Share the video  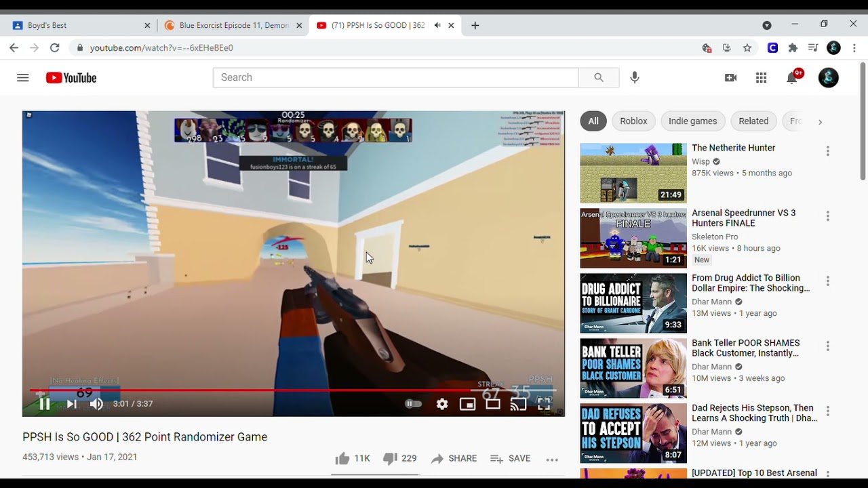tap(454, 459)
